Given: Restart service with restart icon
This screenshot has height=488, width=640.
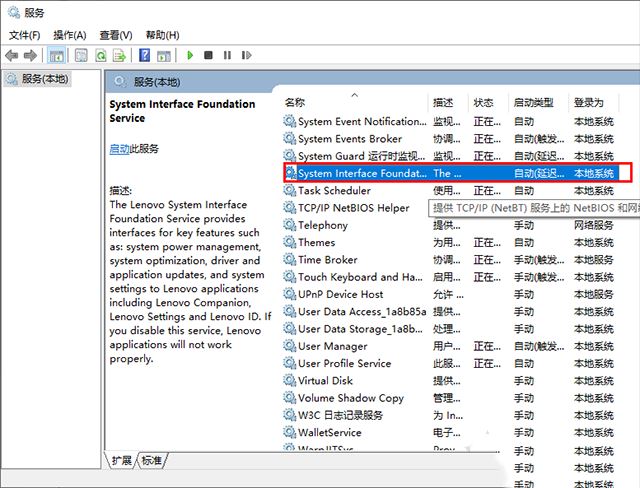Looking at the screenshot, I should point(246,55).
